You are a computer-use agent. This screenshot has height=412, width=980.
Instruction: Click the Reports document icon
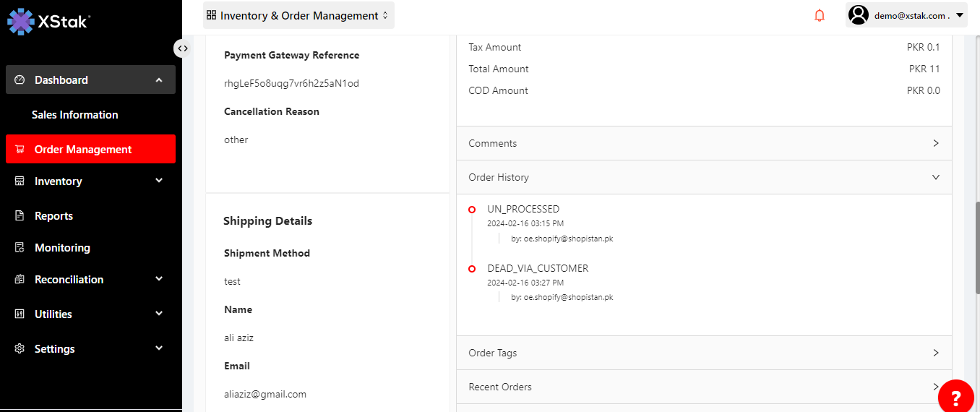[20, 216]
